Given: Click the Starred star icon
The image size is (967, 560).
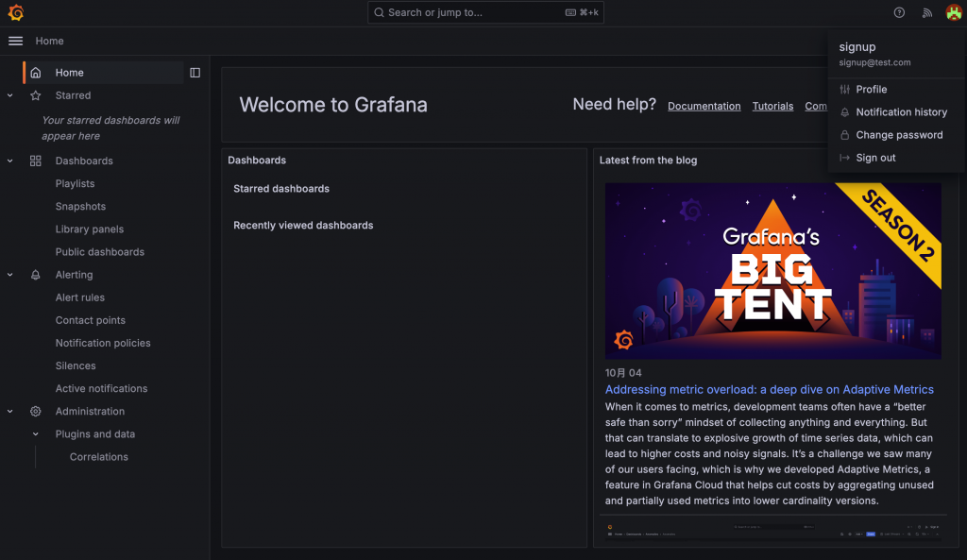Looking at the screenshot, I should 36,95.
